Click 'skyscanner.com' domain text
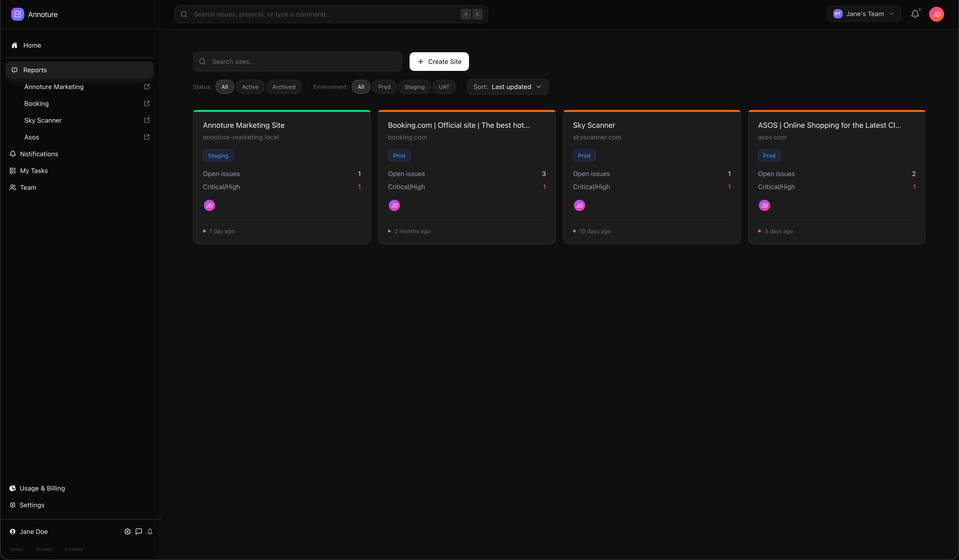This screenshot has height=560, width=959. [x=597, y=137]
